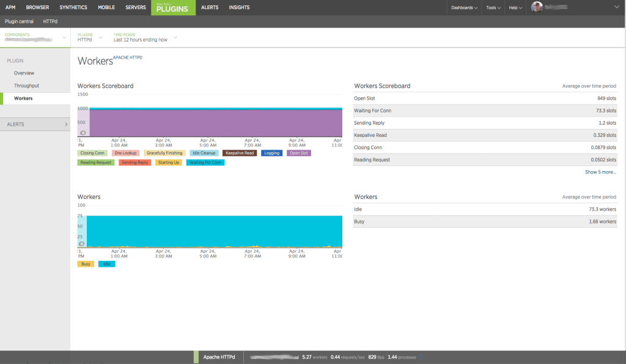Image resolution: width=626 pixels, height=364 pixels.
Task: Select the Sending Reply table row
Action: [485, 123]
